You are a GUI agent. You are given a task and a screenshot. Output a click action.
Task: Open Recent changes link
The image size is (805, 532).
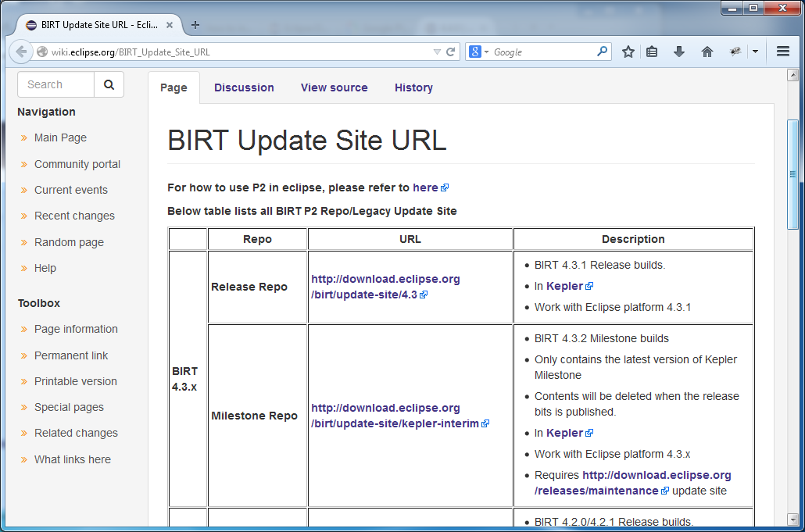74,216
